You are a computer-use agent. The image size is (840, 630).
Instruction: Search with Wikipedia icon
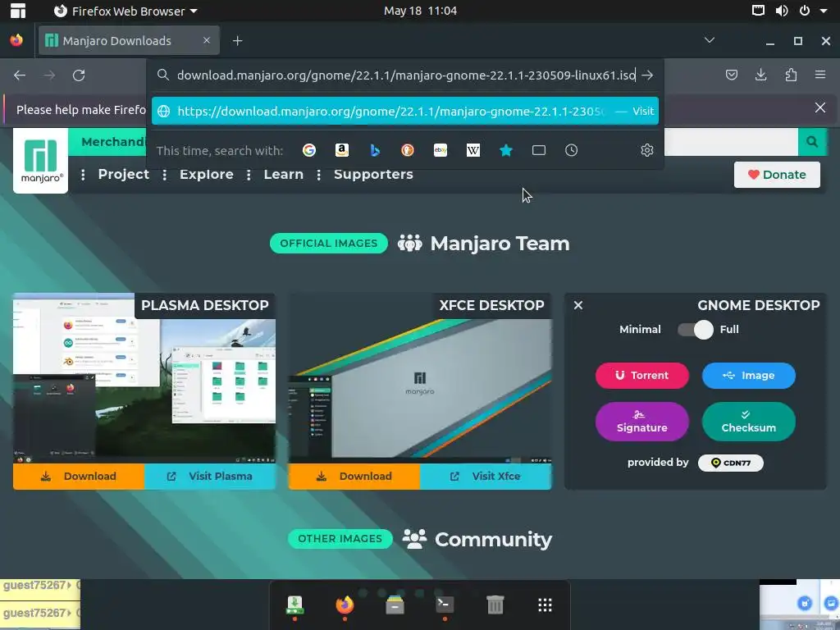(473, 151)
